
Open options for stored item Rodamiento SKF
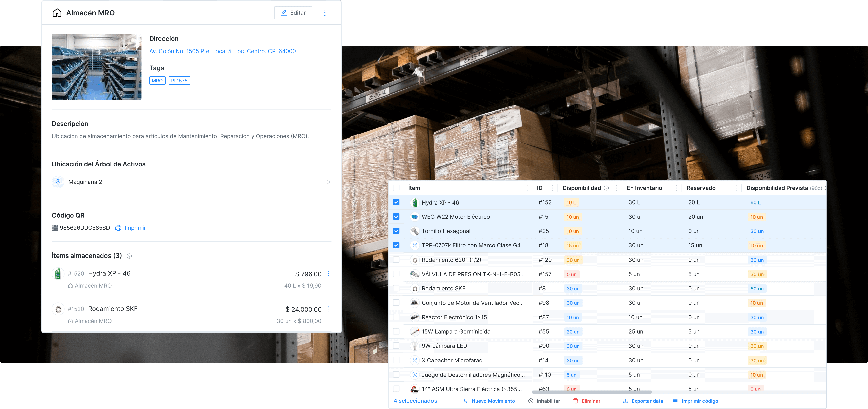tap(328, 309)
